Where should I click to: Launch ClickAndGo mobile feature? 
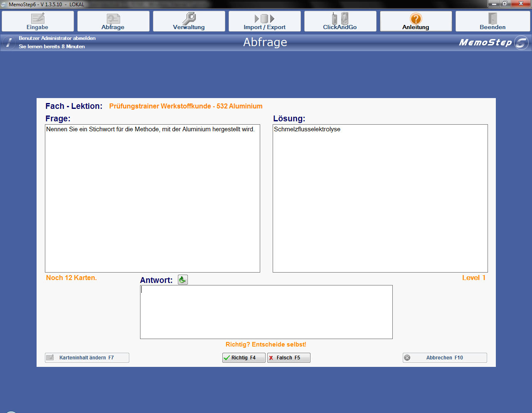340,21
